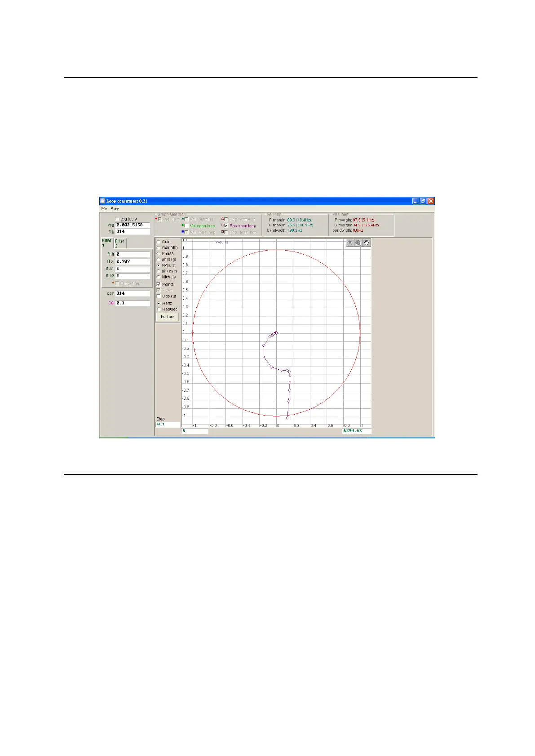Toggle the Pos close loop checkbox
The height and width of the screenshot is (756, 535).
click(226, 232)
